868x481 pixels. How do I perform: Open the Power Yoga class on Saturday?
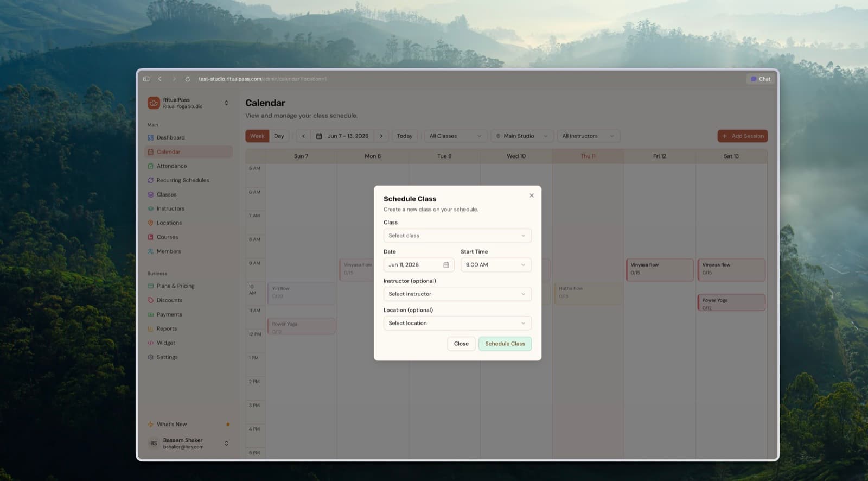[731, 302]
